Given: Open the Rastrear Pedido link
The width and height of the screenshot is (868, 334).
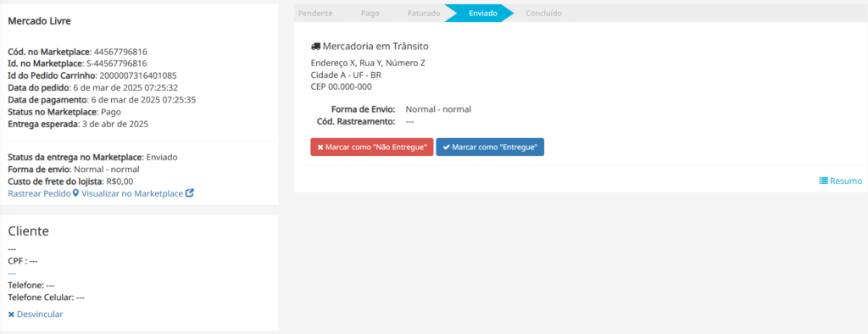Looking at the screenshot, I should tap(39, 193).
